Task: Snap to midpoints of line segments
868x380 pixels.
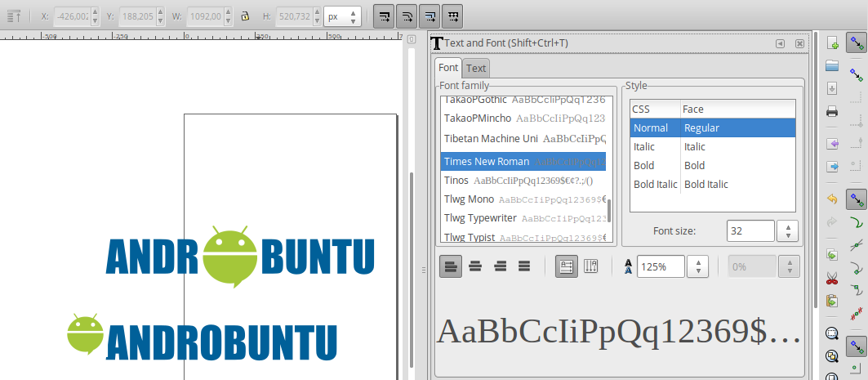Action: point(857,315)
